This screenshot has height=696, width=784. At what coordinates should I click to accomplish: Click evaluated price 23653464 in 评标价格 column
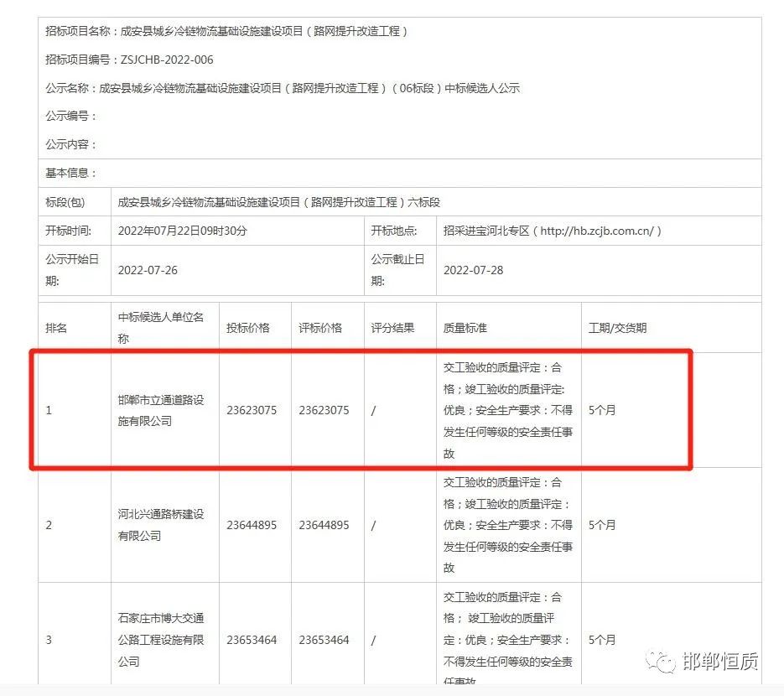(324, 640)
